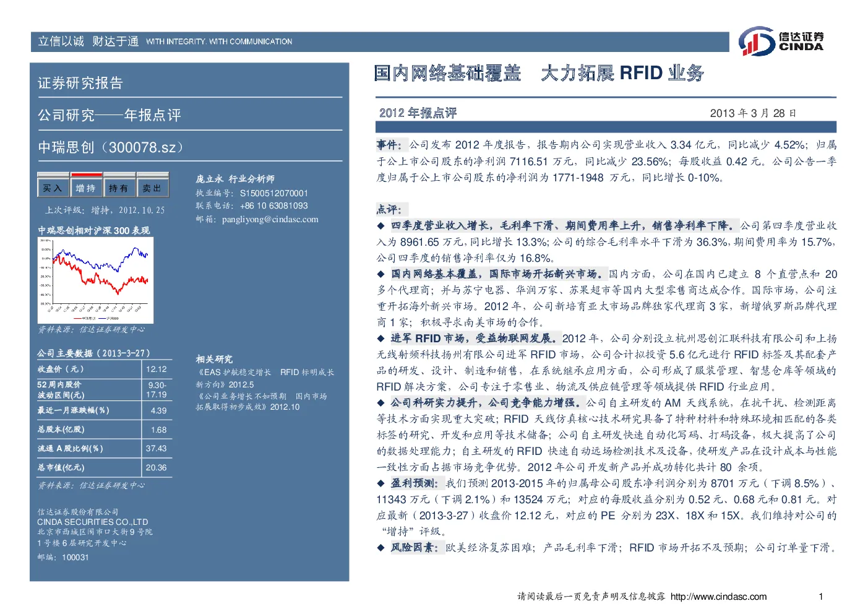The height and width of the screenshot is (614, 868).
Task: Click the postal code 邮编：100031
Action: click(x=63, y=558)
